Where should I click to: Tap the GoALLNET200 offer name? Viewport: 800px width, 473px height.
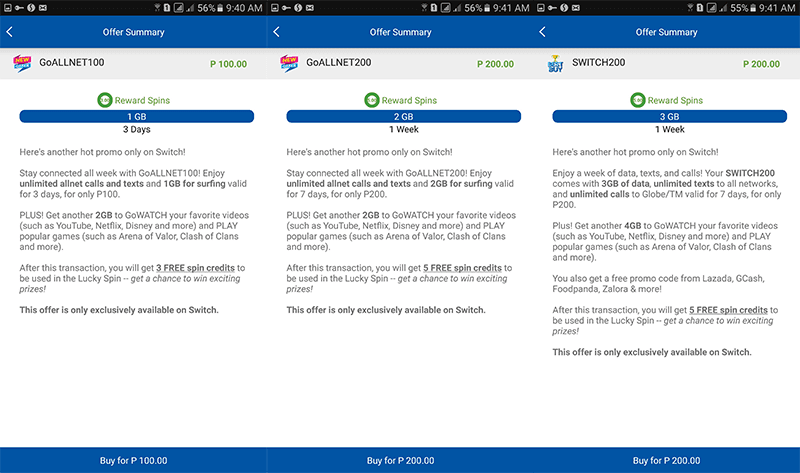point(339,62)
